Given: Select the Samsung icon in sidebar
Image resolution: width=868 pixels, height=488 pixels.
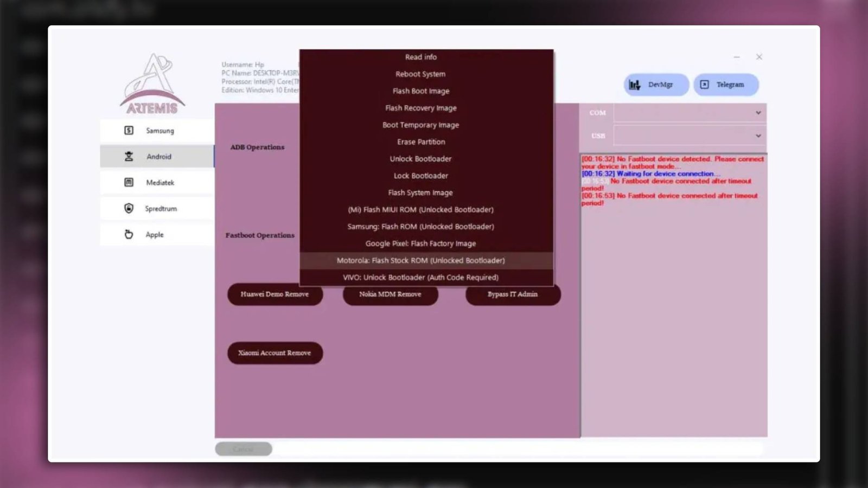Looking at the screenshot, I should pos(128,130).
